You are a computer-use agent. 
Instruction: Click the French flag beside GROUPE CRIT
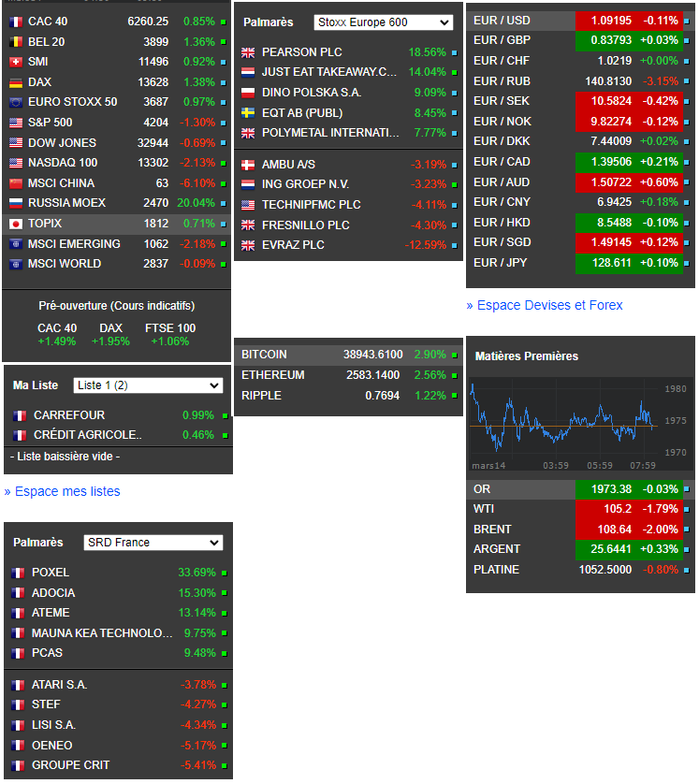pos(18,765)
